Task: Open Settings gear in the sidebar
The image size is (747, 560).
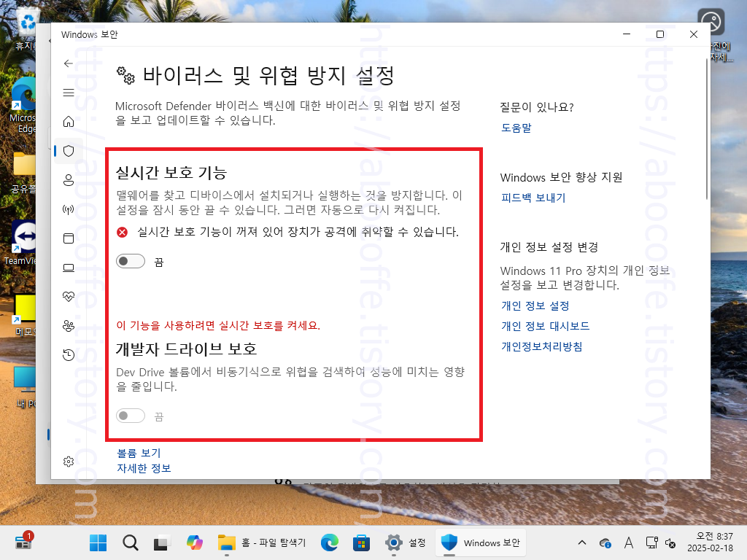Action: (x=69, y=462)
